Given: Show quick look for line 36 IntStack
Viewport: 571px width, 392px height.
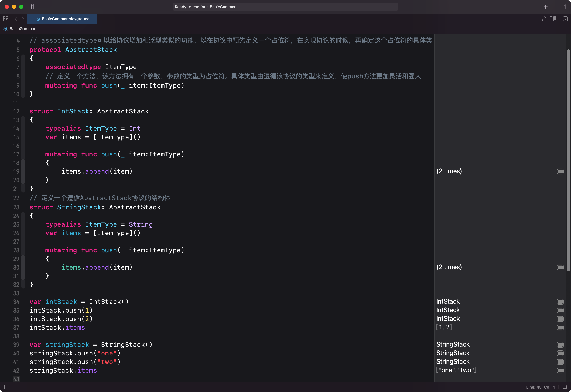Looking at the screenshot, I should click(560, 319).
